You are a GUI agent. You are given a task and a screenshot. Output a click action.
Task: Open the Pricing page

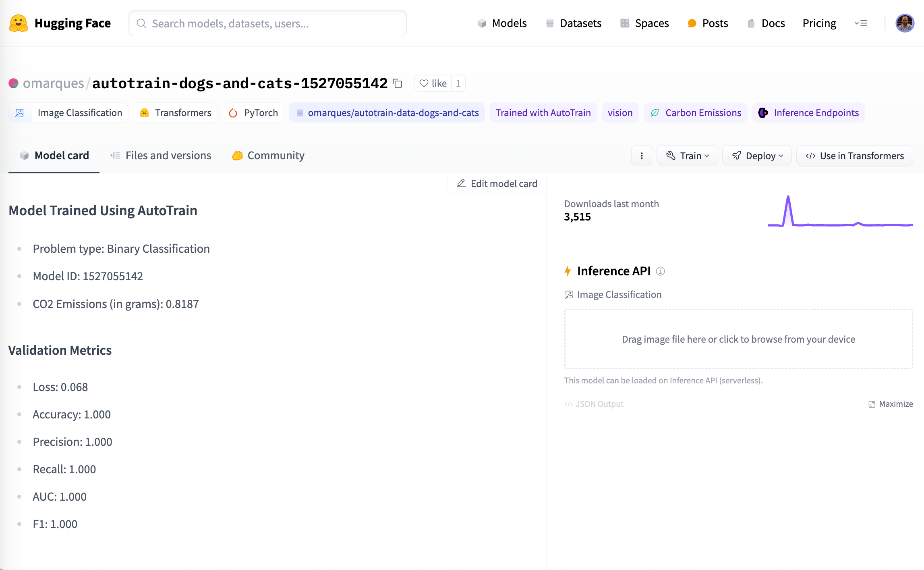pyautogui.click(x=819, y=23)
